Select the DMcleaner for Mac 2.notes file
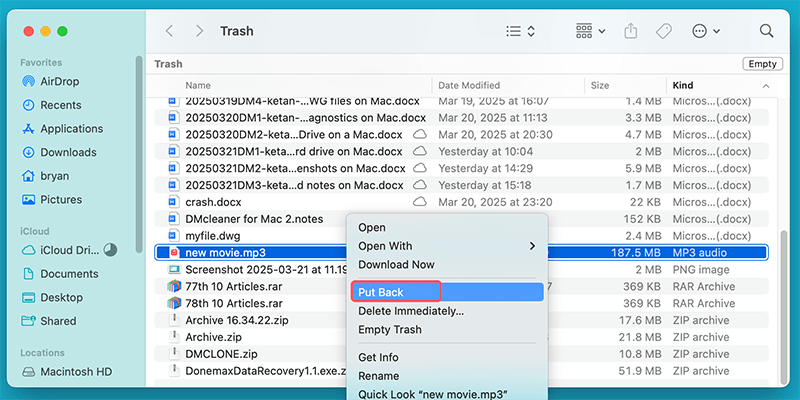Screen dimensions: 800x400 254,219
